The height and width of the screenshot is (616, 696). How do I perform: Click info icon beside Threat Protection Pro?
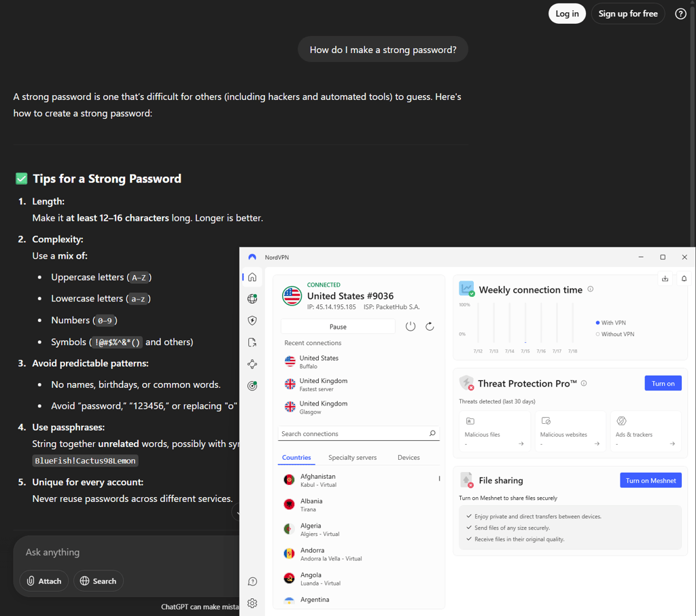point(584,383)
